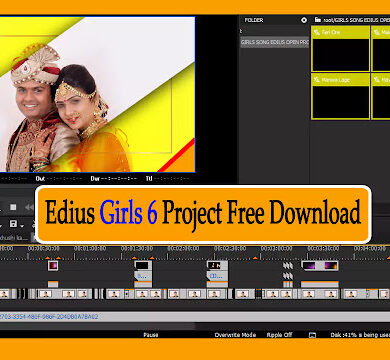The image size is (390, 360).
Task: Save project with the floppy disk icon
Action: point(13,224)
